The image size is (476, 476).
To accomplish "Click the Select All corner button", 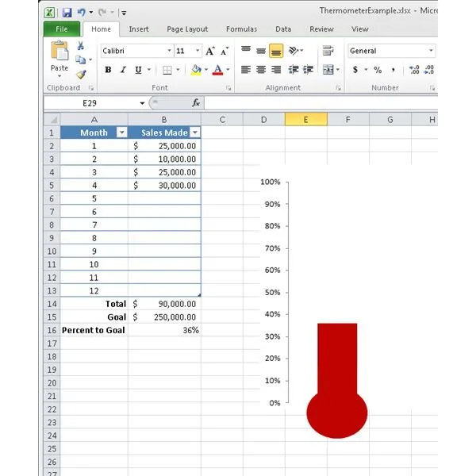I will [52, 120].
